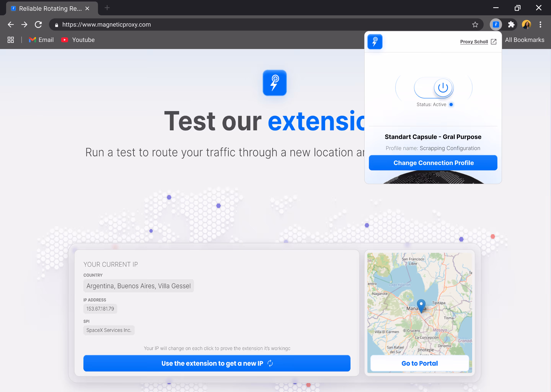
Task: Open the Youtube bookmark
Action: tap(78, 40)
